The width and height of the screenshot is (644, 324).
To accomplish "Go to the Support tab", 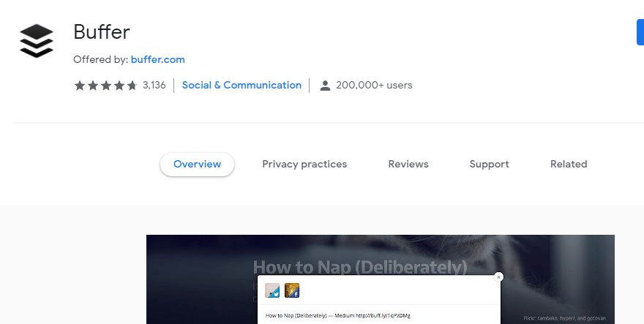I will point(489,165).
